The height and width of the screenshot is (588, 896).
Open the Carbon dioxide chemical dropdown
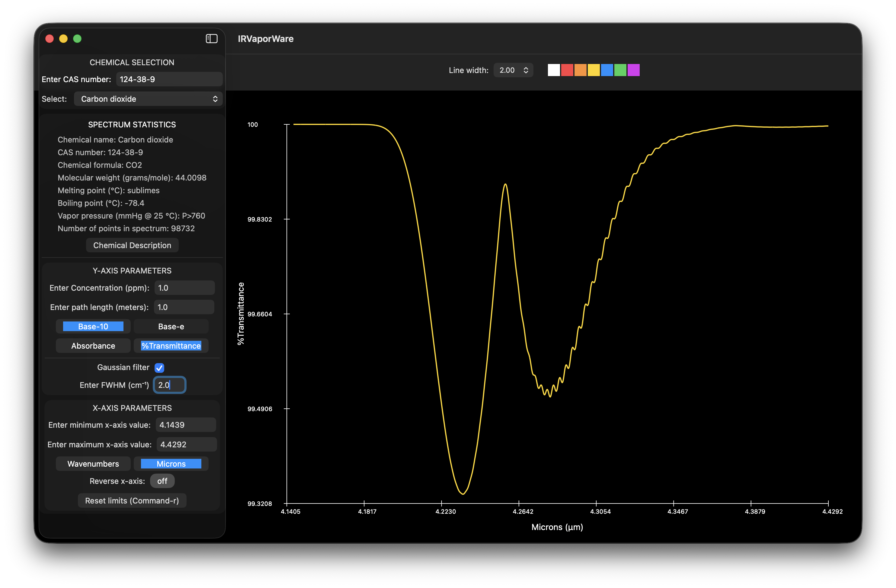(x=148, y=99)
